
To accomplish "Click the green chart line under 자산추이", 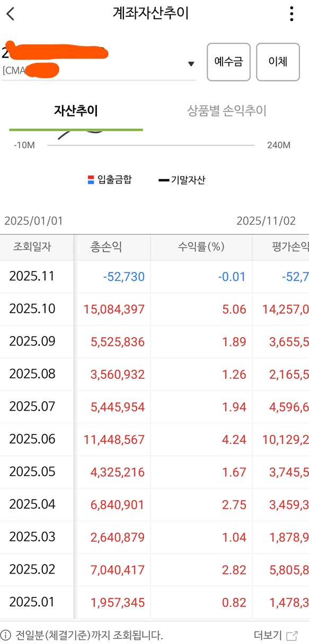I will pyautogui.click(x=77, y=129).
